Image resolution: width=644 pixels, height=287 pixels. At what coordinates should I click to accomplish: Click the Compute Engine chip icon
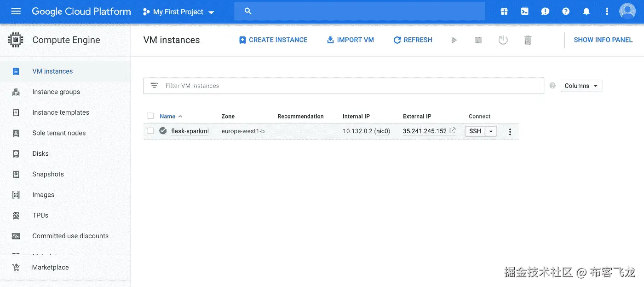tap(16, 40)
